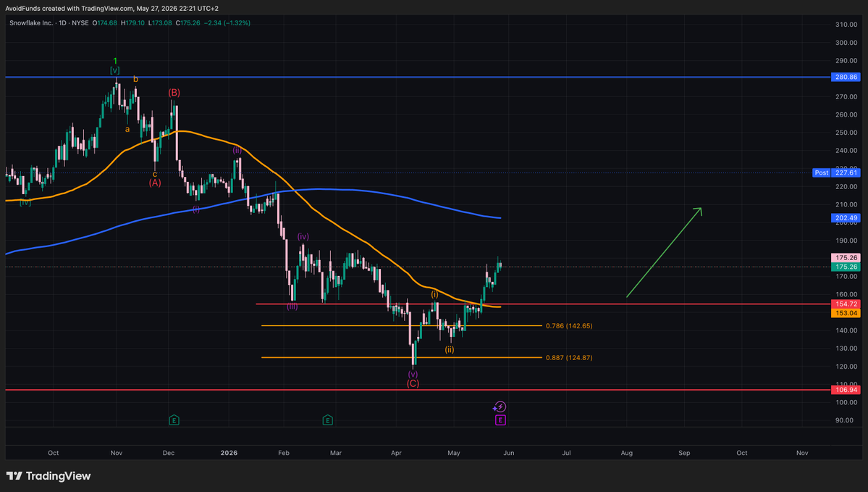Screen dimensions: 868x492
Task: Click the Sep label on time axis
Action: (684, 453)
